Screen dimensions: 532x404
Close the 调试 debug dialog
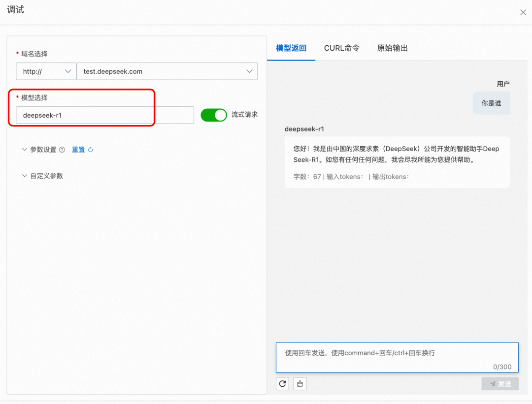(523, 12)
